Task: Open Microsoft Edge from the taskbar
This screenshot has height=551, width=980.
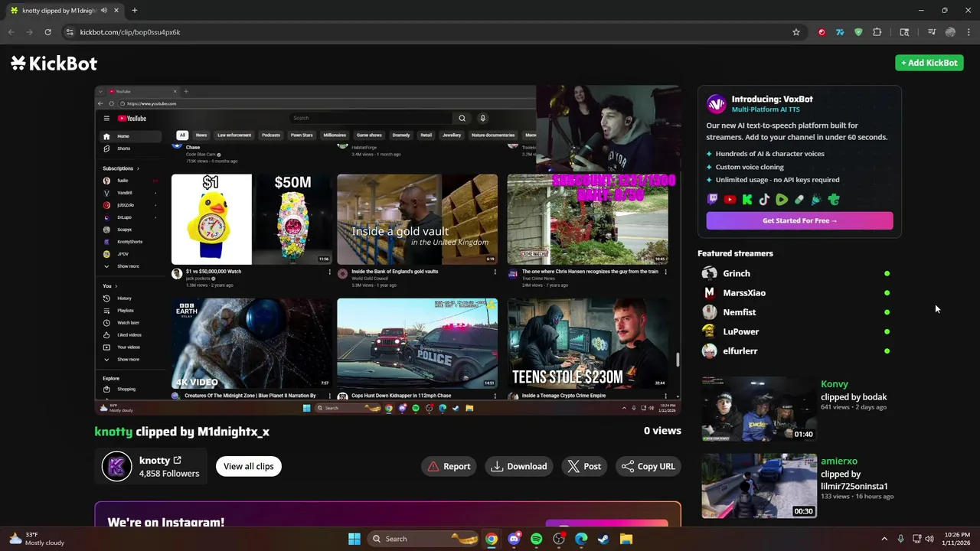Action: coord(581,539)
